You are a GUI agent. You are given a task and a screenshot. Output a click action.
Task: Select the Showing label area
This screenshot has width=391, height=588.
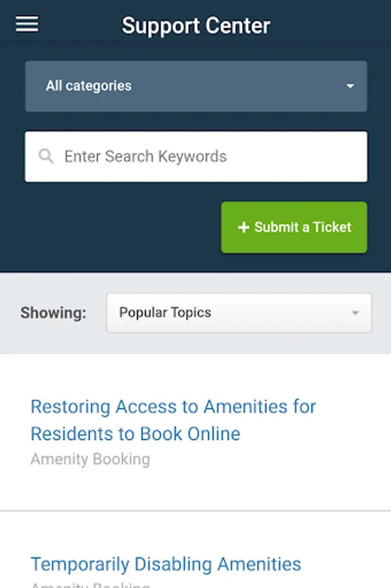click(x=54, y=313)
